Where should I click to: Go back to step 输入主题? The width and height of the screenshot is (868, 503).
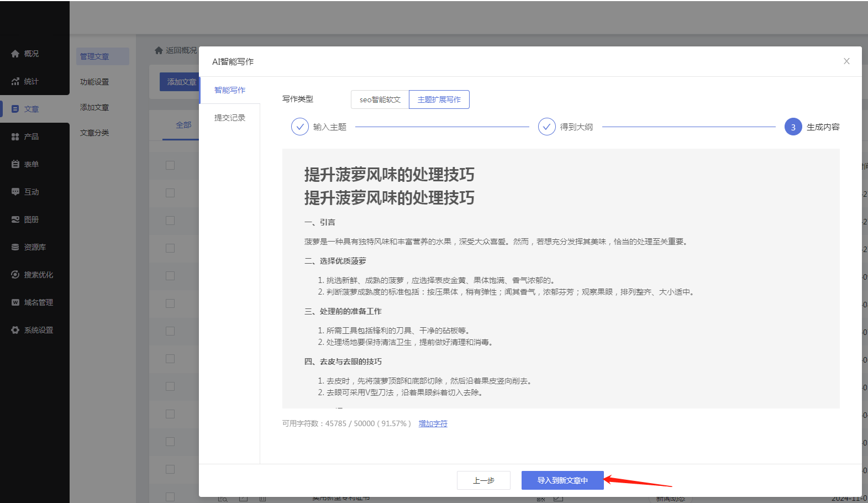tap(299, 127)
